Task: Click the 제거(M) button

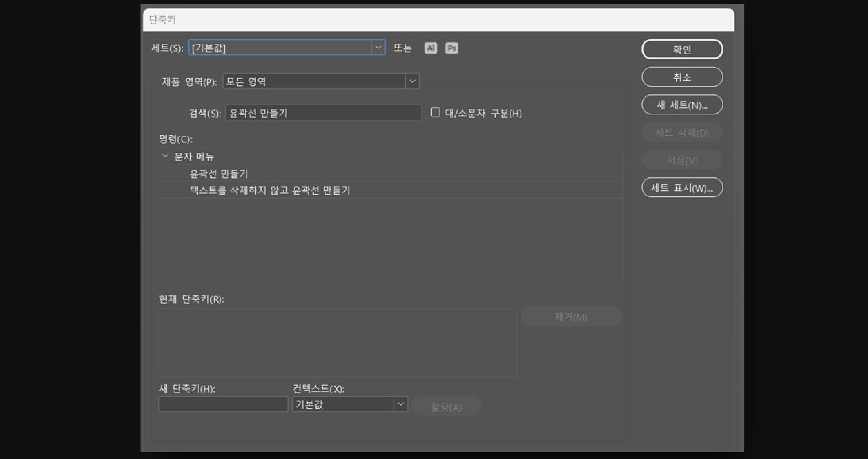Action: [x=571, y=316]
